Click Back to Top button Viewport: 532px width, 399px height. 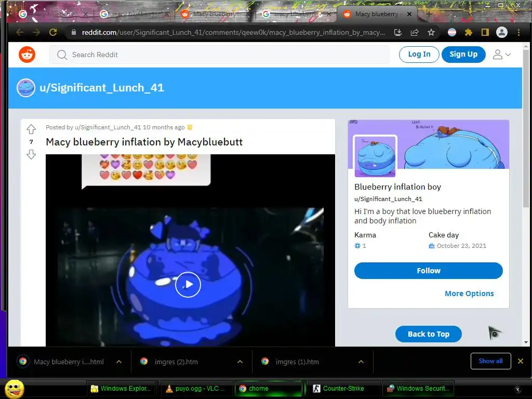click(x=429, y=334)
